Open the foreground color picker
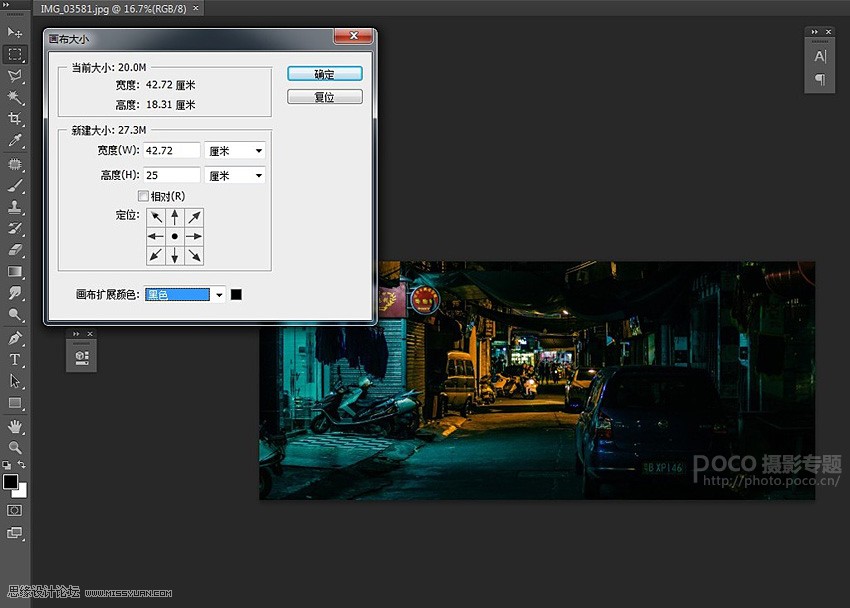The height and width of the screenshot is (608, 850). (x=10, y=482)
